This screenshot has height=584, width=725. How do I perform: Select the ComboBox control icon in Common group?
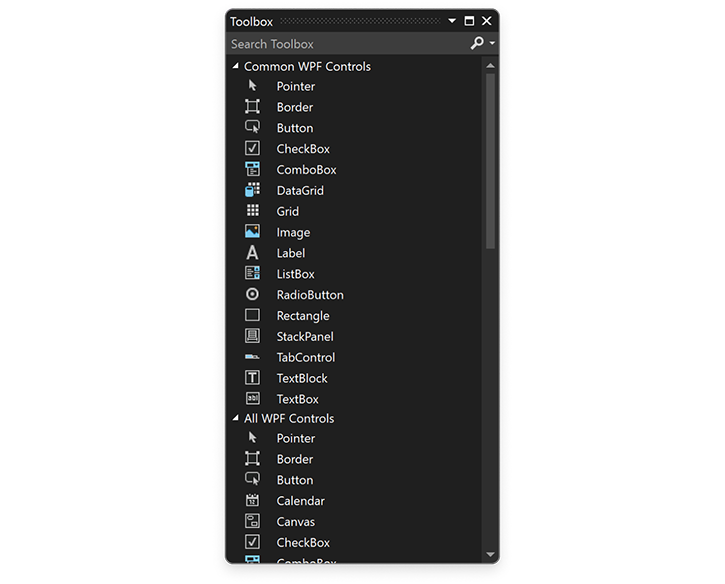(252, 169)
